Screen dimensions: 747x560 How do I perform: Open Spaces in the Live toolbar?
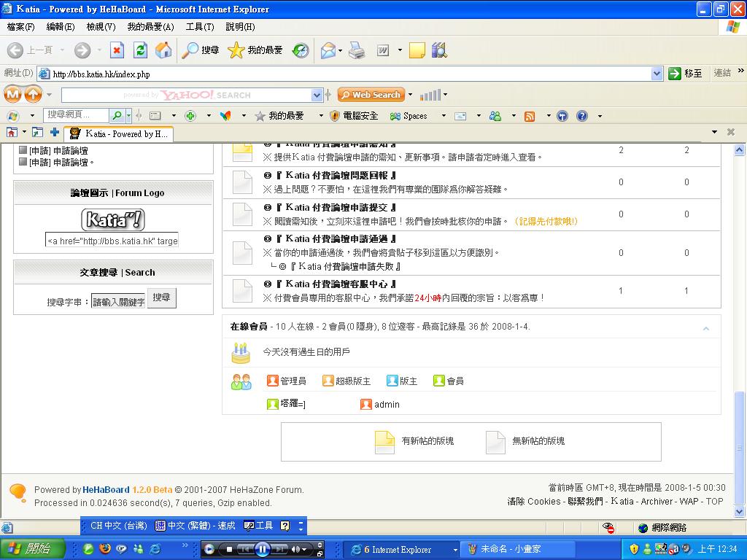click(409, 116)
